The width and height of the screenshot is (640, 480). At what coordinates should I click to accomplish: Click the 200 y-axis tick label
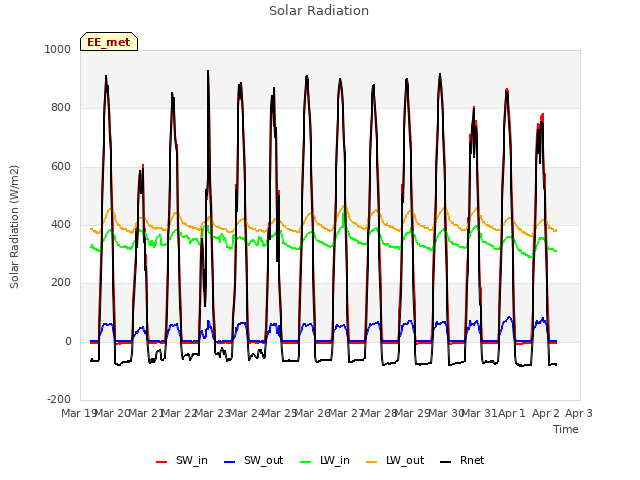click(x=61, y=282)
